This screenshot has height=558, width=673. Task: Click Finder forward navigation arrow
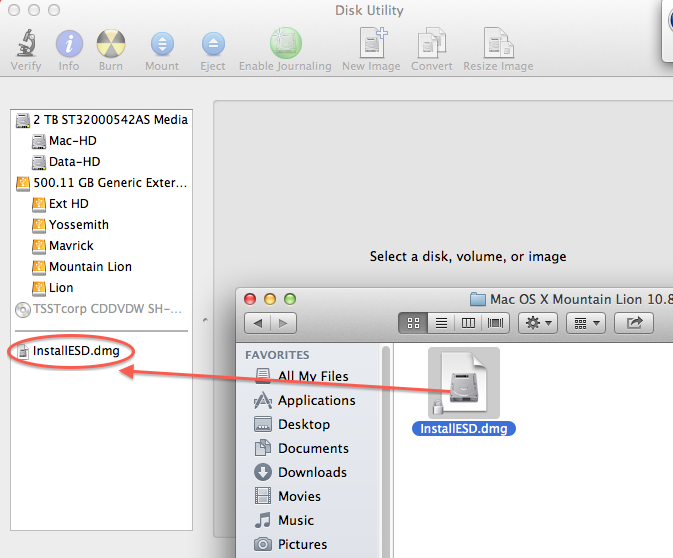283,323
